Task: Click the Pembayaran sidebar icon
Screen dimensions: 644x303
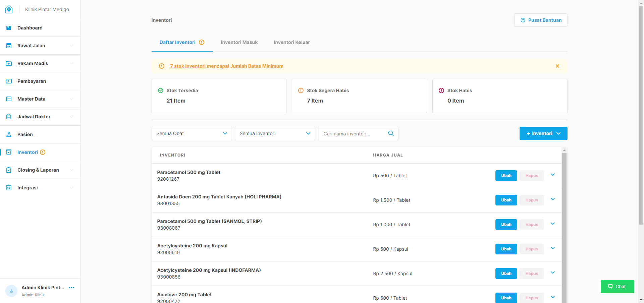Action: tap(9, 81)
